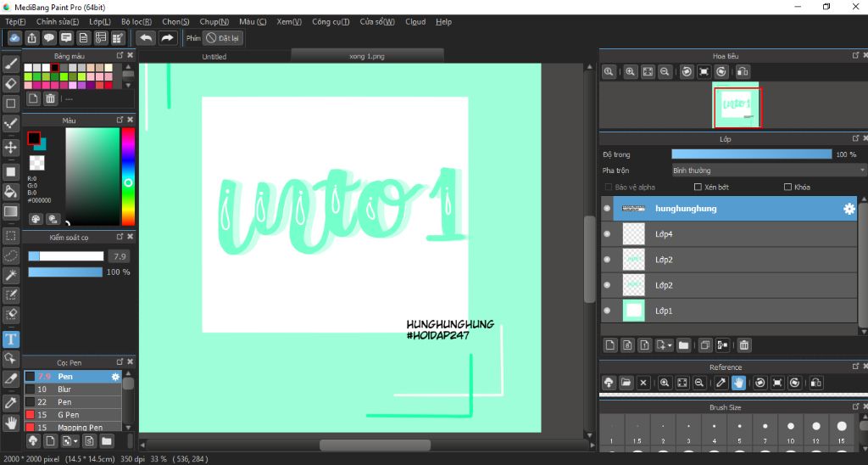Screen dimensions: 868x465
Task: Select the Hand tool in left toolbar
Action: coord(10,423)
